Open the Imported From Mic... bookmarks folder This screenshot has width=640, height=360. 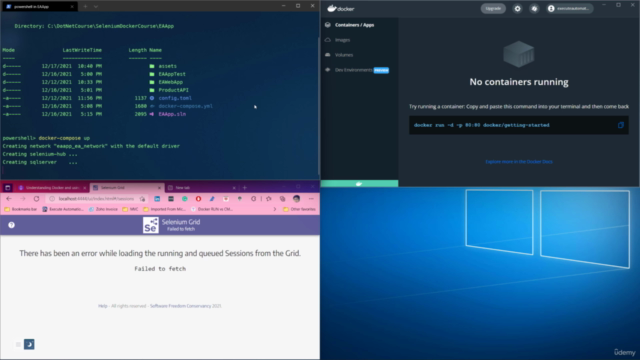coord(165,209)
